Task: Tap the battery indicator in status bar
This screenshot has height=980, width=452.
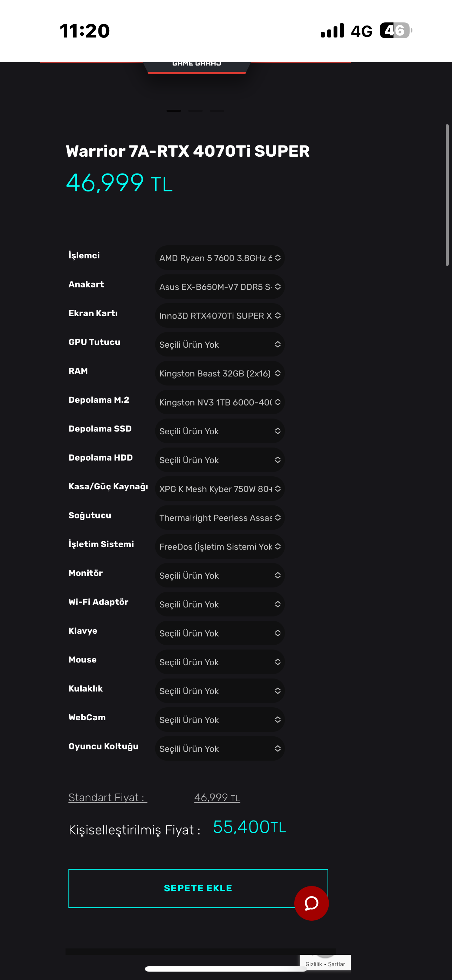Action: click(395, 30)
